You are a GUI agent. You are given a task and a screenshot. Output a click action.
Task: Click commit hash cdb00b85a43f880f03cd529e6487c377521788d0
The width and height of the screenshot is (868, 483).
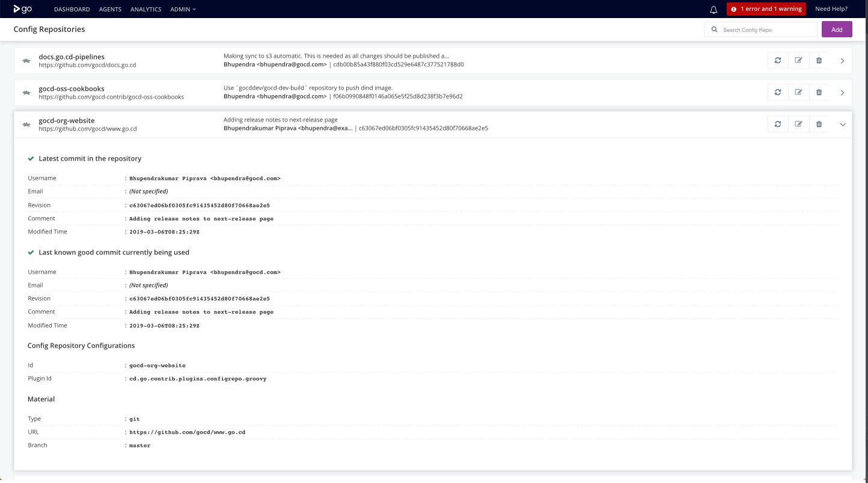pyautogui.click(x=399, y=64)
